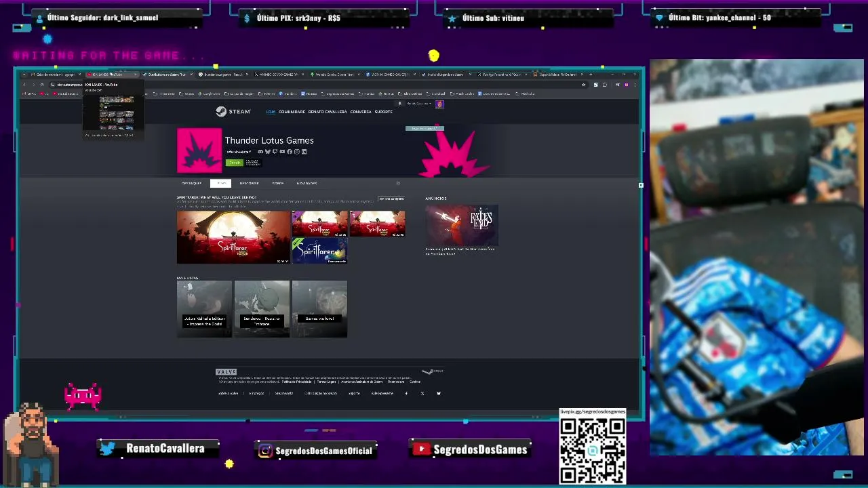Image resolution: width=868 pixels, height=488 pixels.
Task: Open the user avatar at top of Steam page
Action: coord(439,104)
